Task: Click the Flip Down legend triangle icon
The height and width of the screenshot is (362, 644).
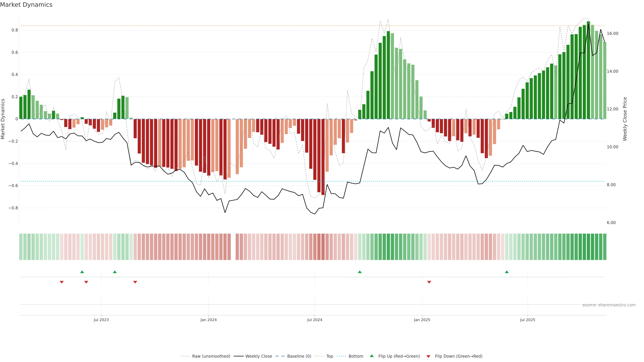Action: click(x=428, y=356)
